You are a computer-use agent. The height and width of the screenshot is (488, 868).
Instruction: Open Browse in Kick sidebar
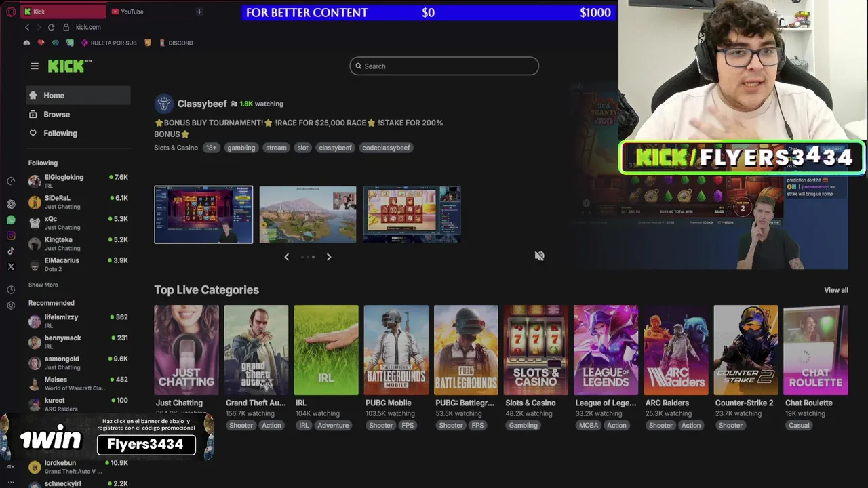pos(78,115)
